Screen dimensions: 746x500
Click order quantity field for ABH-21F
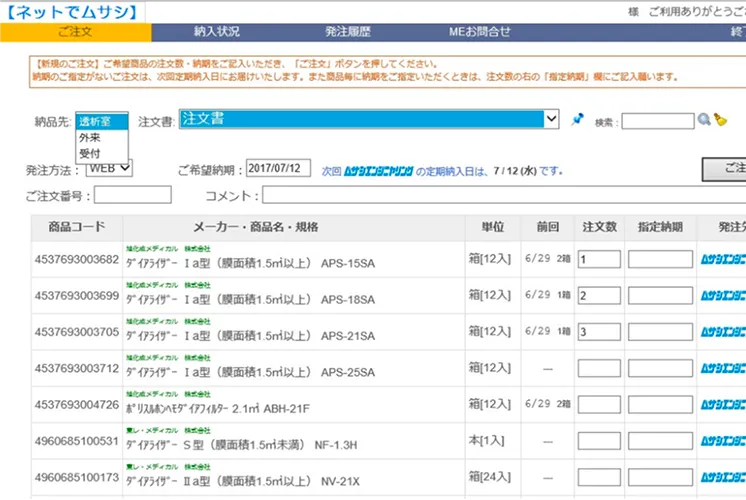[x=599, y=404]
